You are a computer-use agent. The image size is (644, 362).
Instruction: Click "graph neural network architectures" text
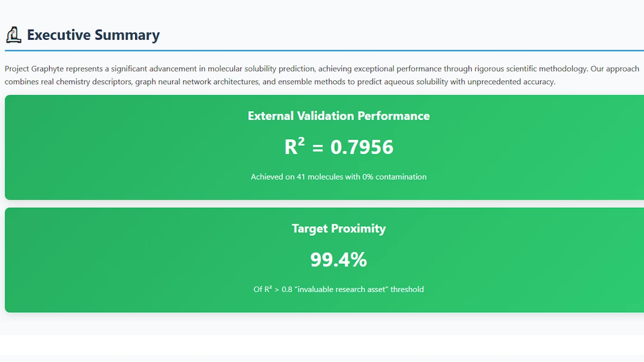(197, 82)
